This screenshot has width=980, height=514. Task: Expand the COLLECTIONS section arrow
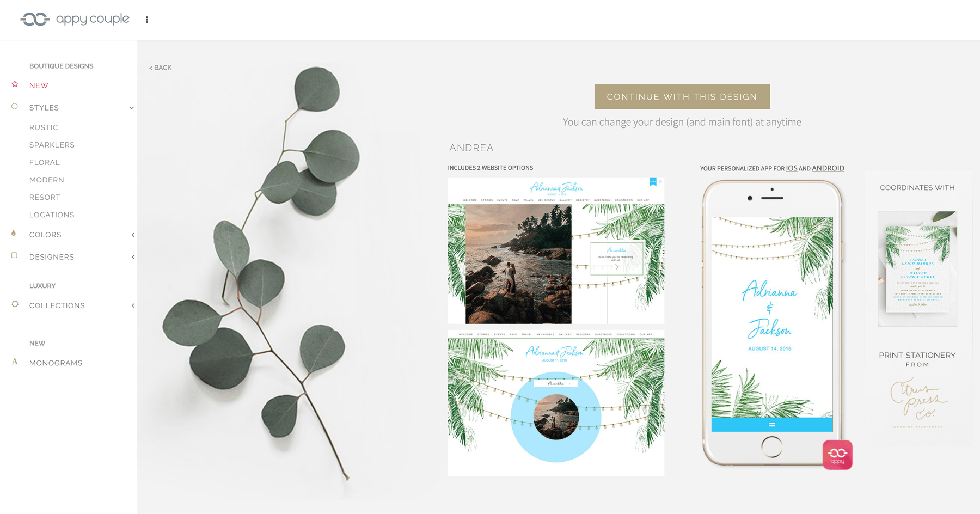coord(133,305)
